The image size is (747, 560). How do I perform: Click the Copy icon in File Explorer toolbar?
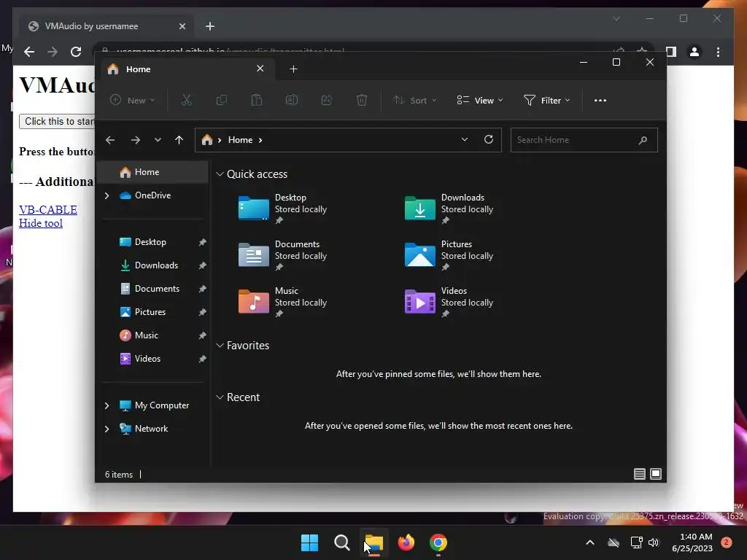pos(222,100)
